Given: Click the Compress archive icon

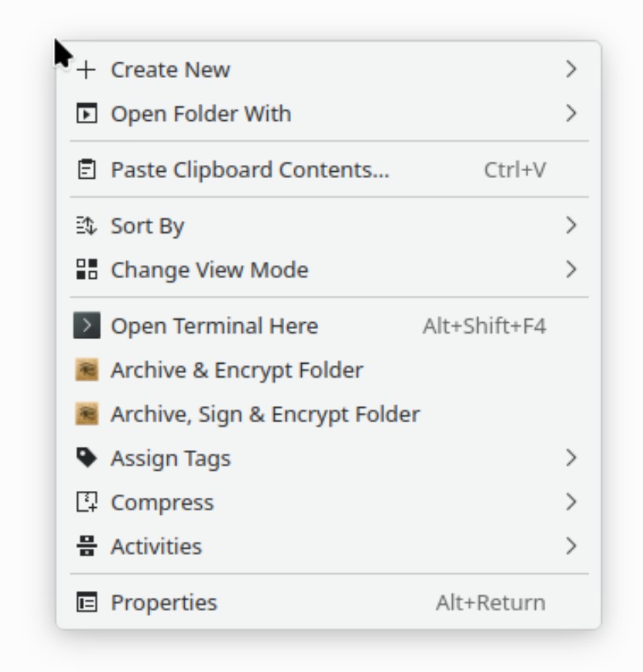Looking at the screenshot, I should coord(87,502).
